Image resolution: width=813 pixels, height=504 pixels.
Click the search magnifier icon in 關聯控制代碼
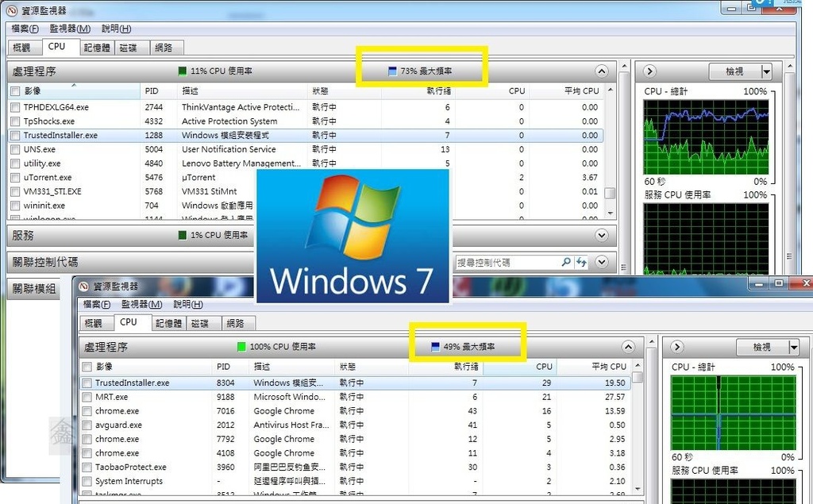tap(566, 263)
